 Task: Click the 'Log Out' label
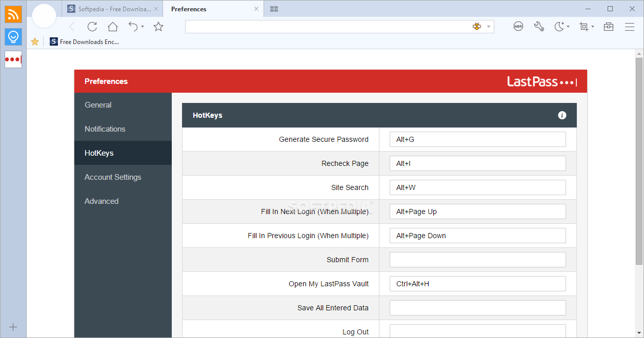coord(355,332)
